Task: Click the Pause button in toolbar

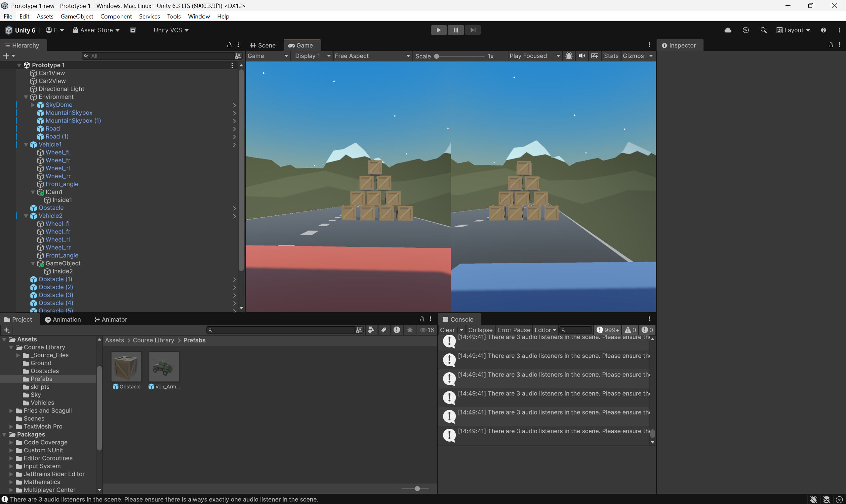Action: pos(456,30)
